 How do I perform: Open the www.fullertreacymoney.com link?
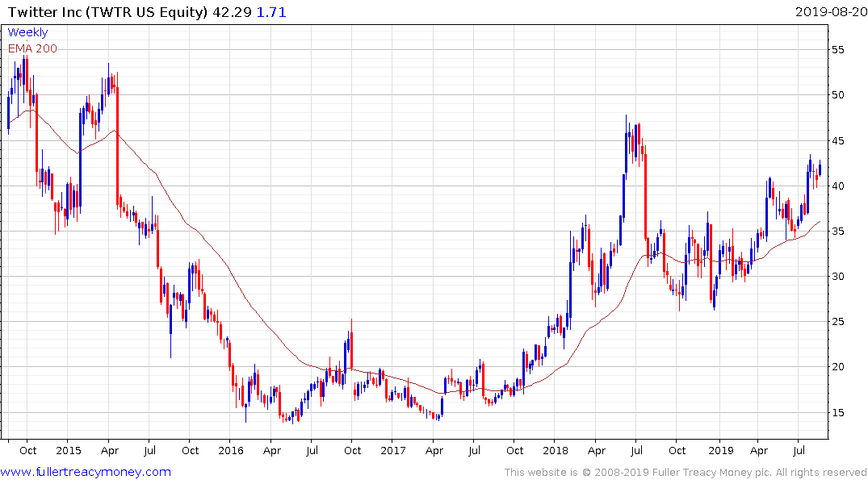(86, 472)
